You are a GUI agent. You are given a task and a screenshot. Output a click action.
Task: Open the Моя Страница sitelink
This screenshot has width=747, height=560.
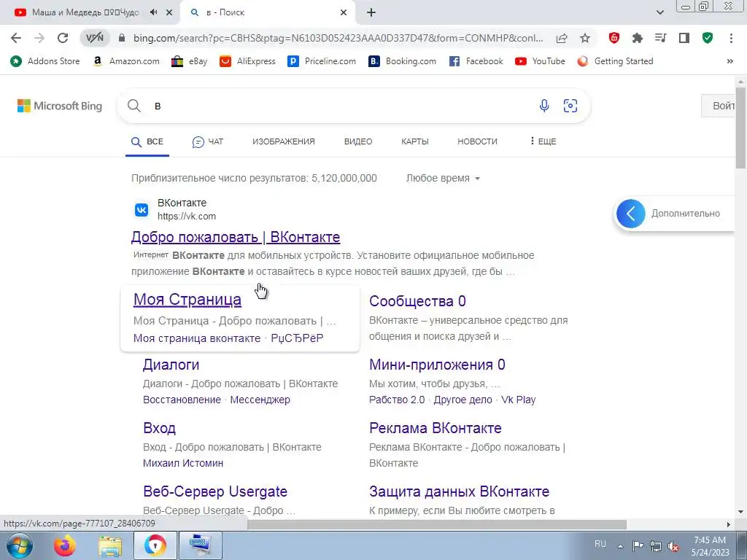click(x=187, y=300)
